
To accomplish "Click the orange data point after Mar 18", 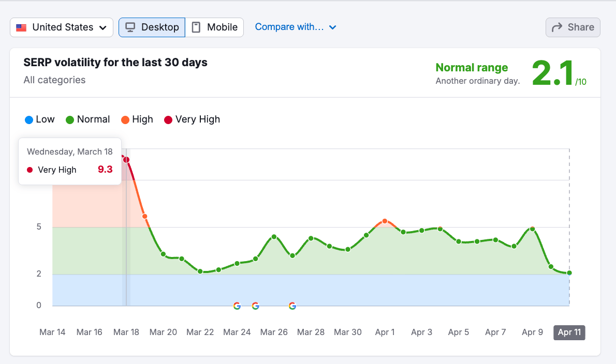I will pyautogui.click(x=144, y=217).
